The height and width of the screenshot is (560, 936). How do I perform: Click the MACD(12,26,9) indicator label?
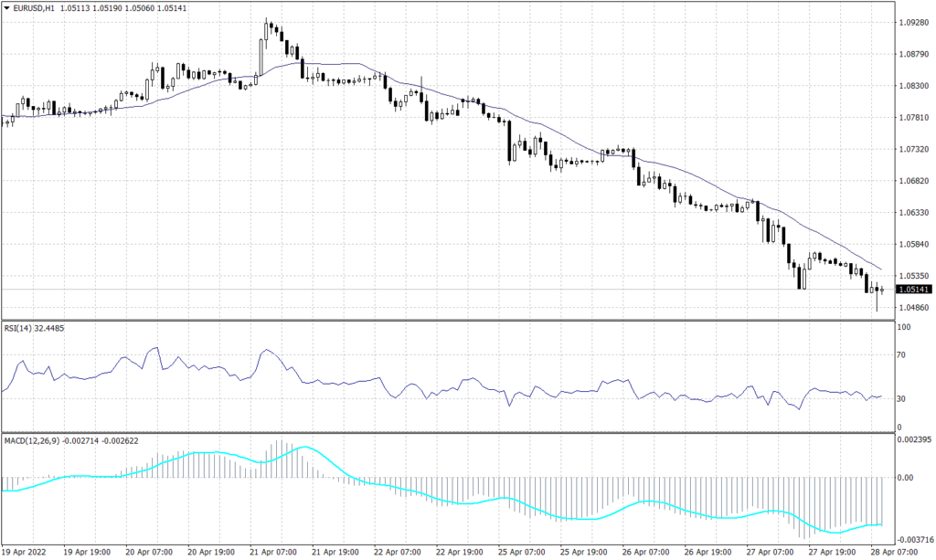tap(32, 439)
